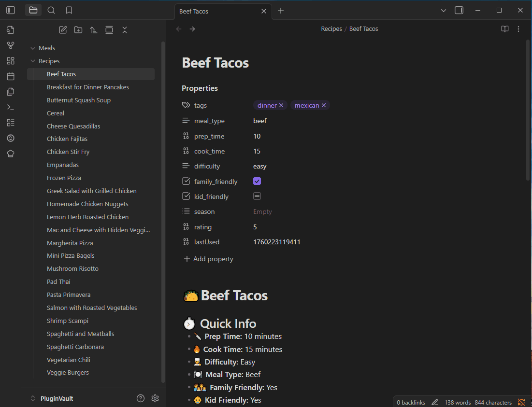Toggle the right sidebar icon
Viewport: 532px width, 407px height.
(459, 10)
